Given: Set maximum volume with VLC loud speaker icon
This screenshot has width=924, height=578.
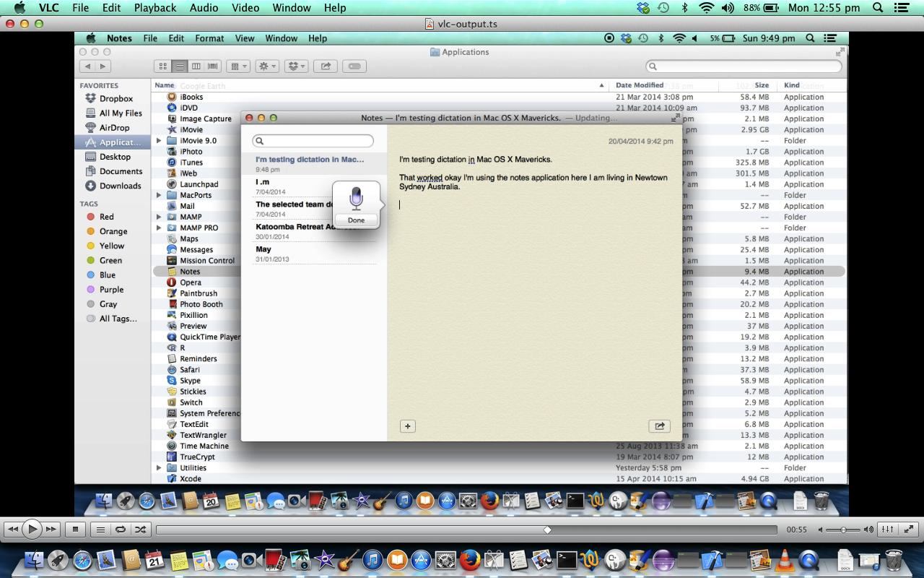Looking at the screenshot, I should click(868, 530).
